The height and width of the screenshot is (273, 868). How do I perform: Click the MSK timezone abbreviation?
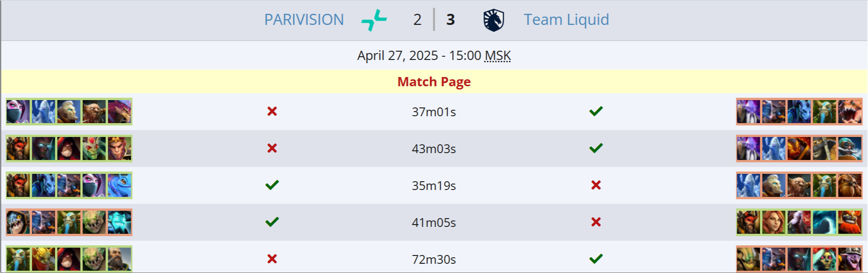(x=498, y=56)
